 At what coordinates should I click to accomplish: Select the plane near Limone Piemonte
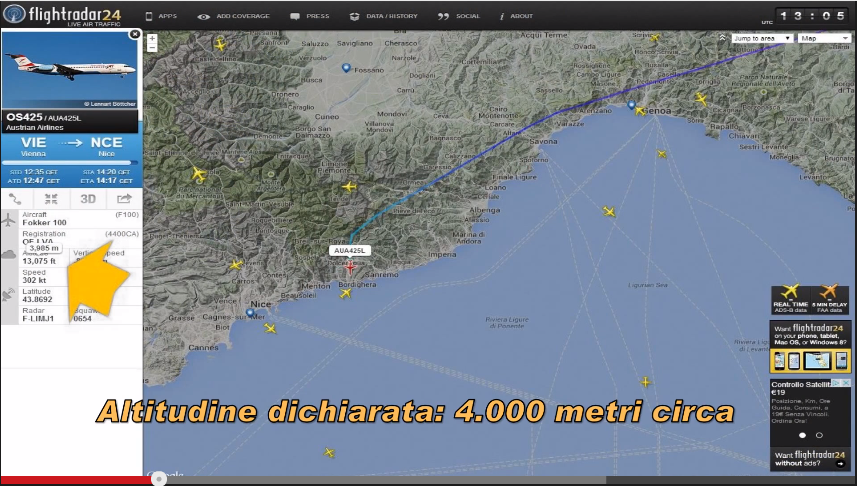point(349,187)
